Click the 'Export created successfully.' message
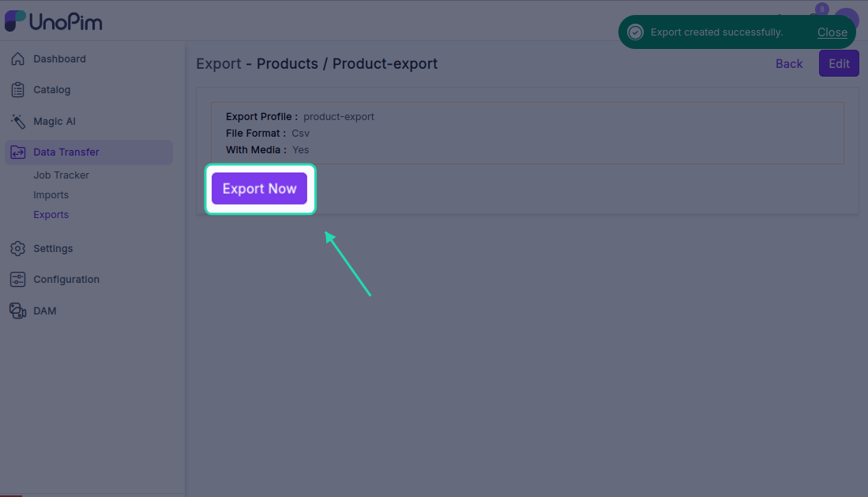868x497 pixels. (x=716, y=32)
